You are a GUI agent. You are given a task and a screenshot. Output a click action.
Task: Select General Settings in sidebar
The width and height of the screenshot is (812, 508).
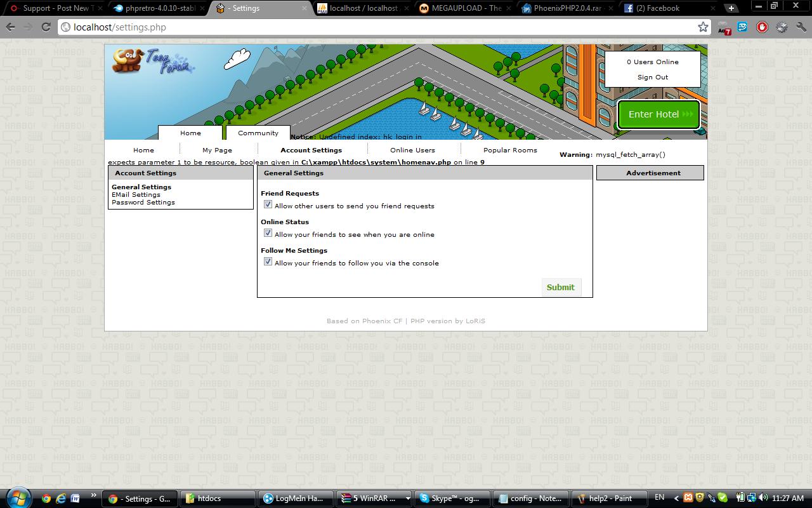(x=141, y=187)
